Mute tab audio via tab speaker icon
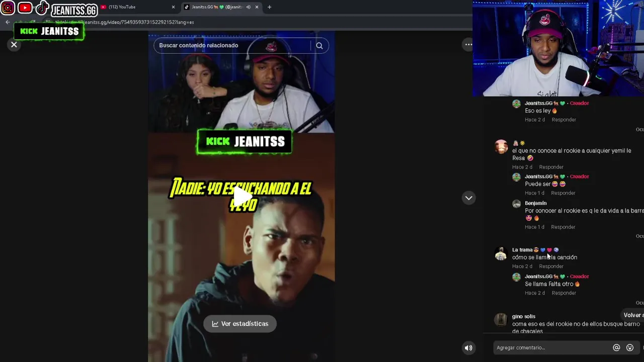Screen dimensions: 644x362 248,7
